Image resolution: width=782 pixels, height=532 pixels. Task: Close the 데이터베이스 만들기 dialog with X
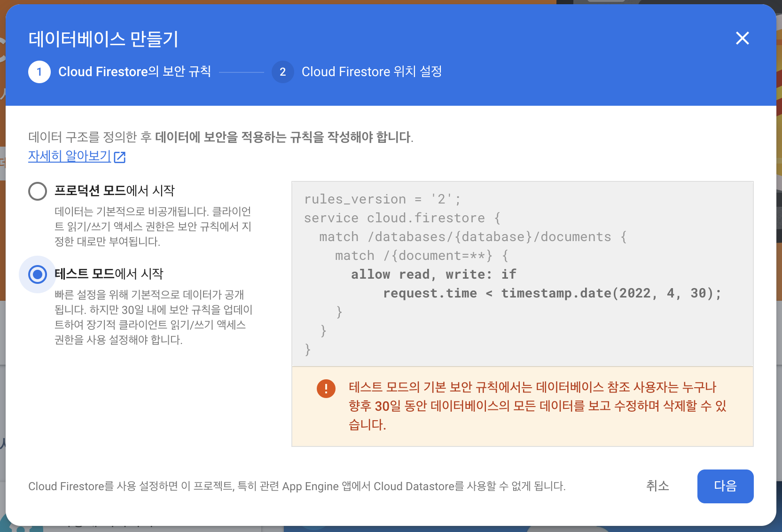point(742,38)
